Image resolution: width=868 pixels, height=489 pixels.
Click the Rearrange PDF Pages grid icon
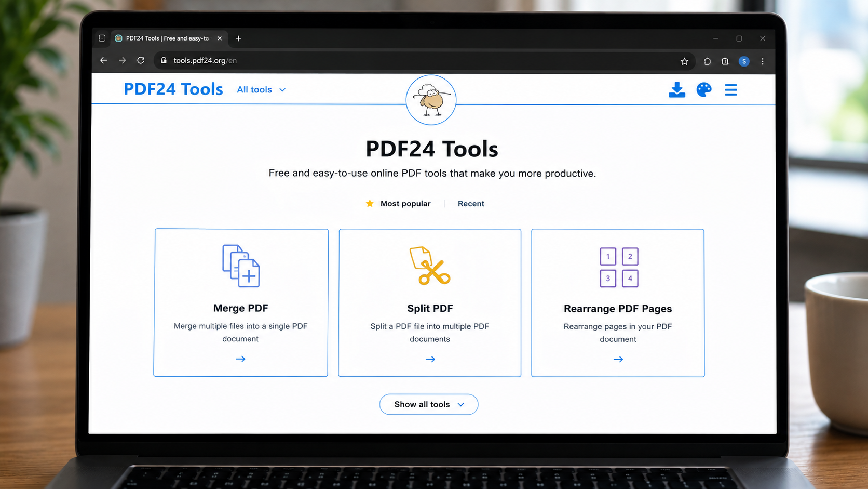pos(619,267)
